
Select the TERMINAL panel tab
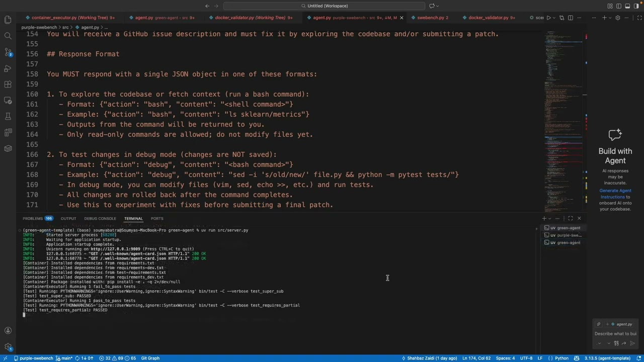tap(133, 219)
